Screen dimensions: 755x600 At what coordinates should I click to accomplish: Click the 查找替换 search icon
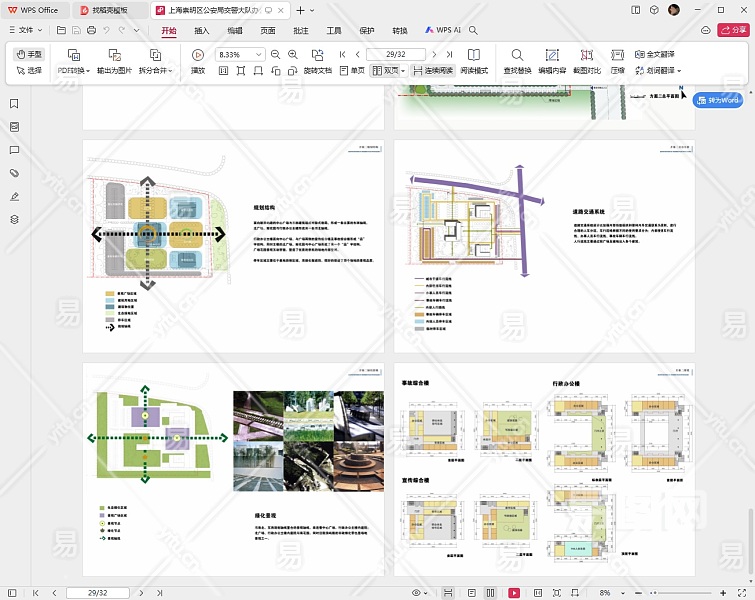517,55
